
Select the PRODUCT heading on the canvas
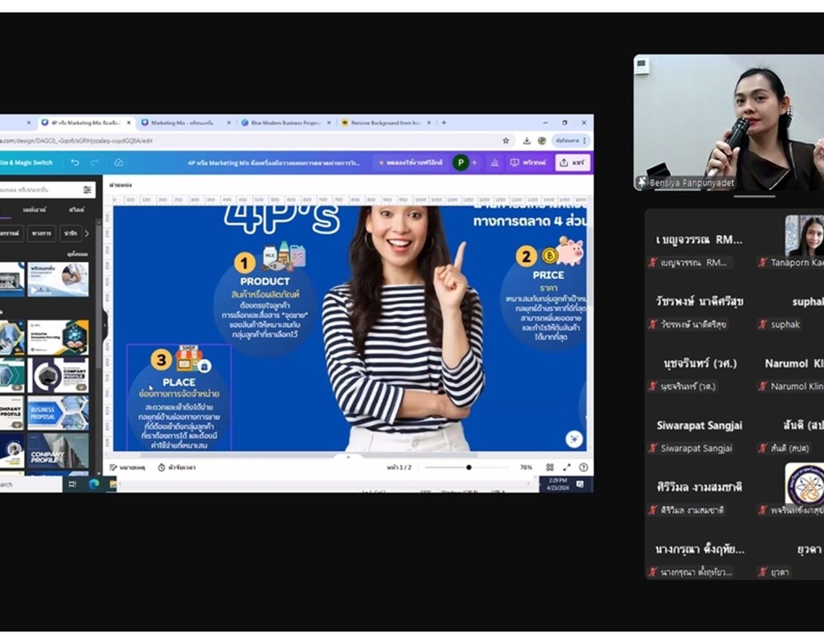(x=265, y=281)
